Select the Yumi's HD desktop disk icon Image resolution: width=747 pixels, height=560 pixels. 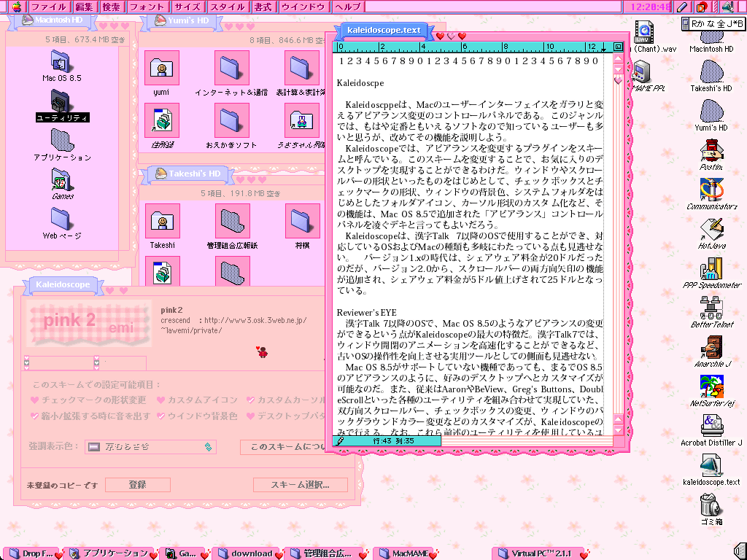click(x=711, y=111)
